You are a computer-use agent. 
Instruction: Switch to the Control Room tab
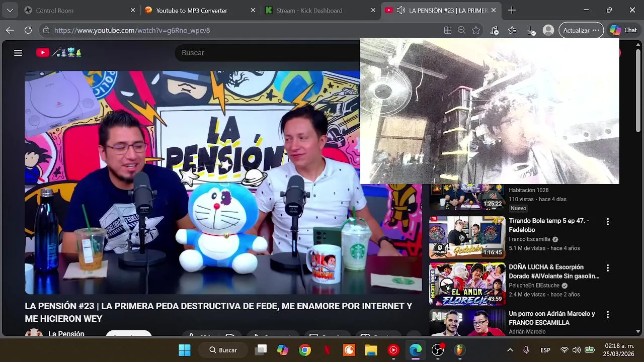(x=75, y=10)
